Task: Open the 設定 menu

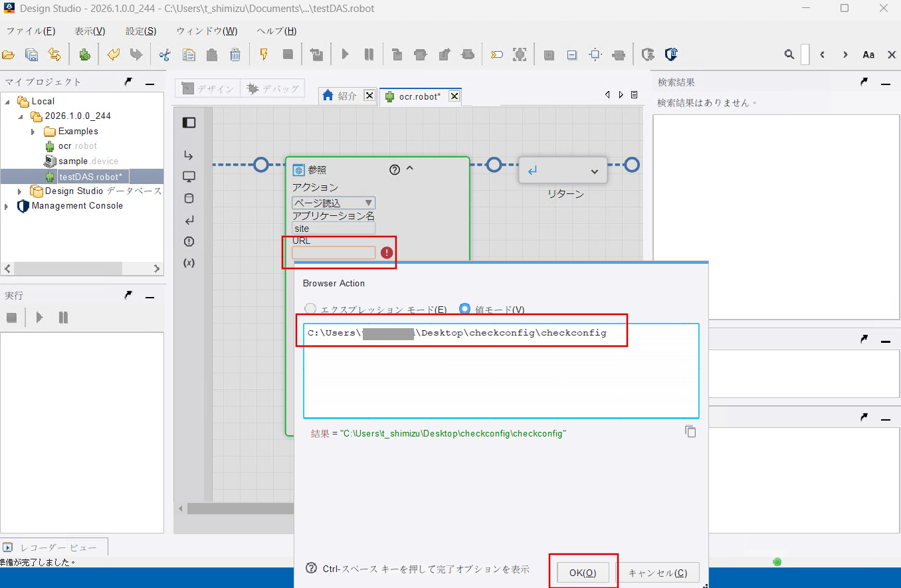Action: 141,31
